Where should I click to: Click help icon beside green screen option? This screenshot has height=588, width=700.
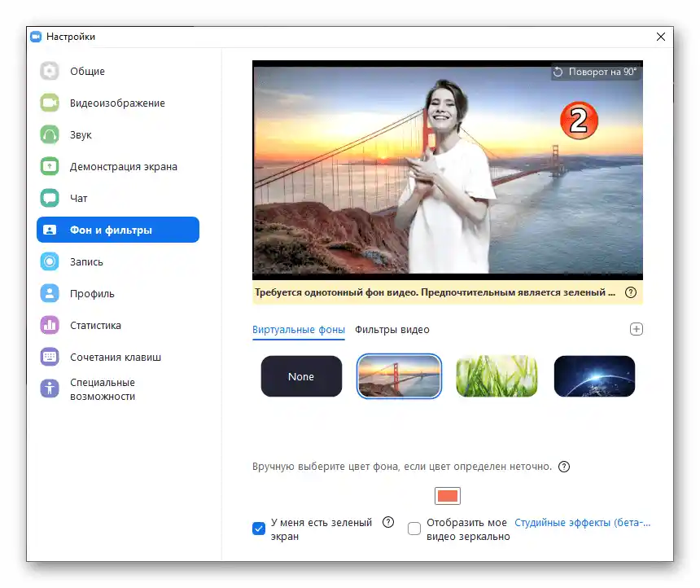388,522
